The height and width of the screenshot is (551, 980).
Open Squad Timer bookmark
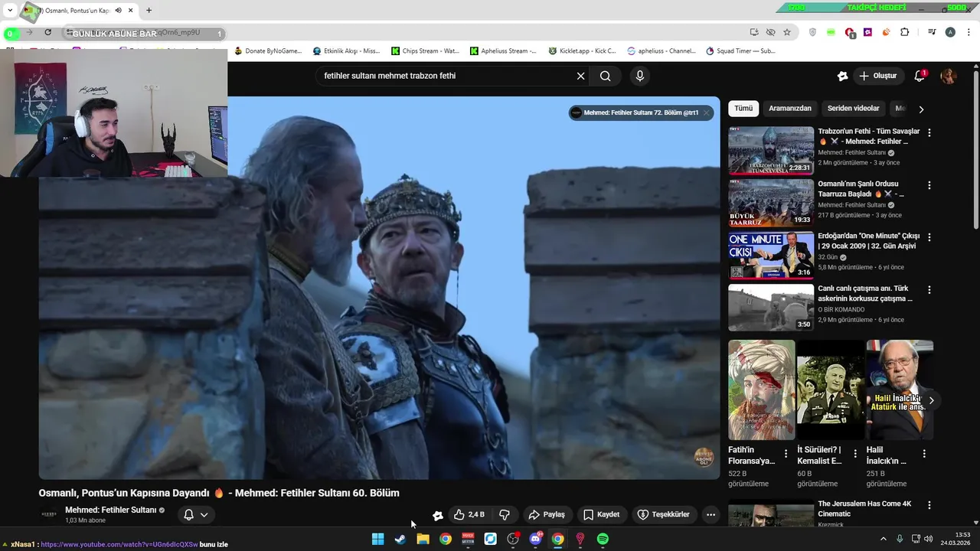740,51
